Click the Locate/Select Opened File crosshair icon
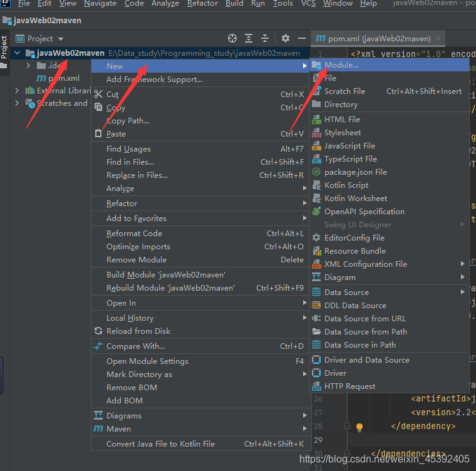The width and height of the screenshot is (476, 471). tap(232, 38)
